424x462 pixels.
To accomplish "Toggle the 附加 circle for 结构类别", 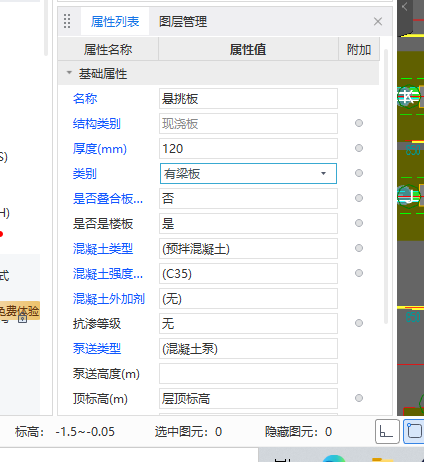I will 359,123.
